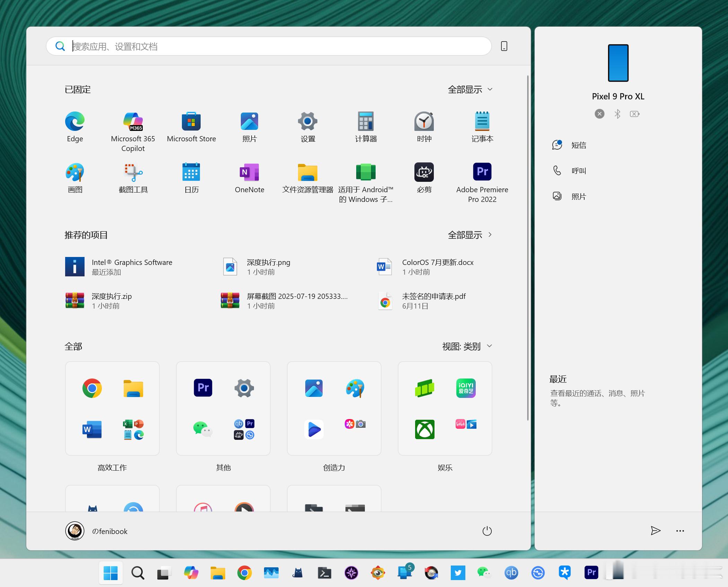Click the search input field

[269, 46]
